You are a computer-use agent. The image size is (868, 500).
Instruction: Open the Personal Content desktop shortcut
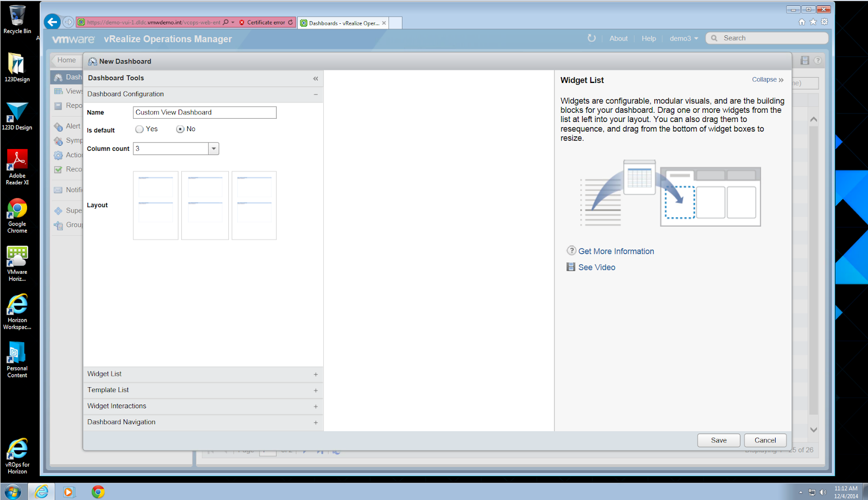17,360
